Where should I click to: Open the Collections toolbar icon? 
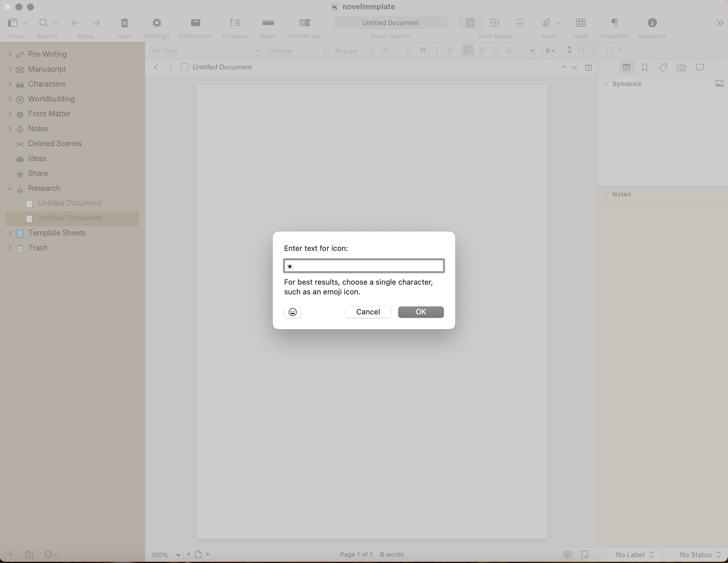point(195,23)
